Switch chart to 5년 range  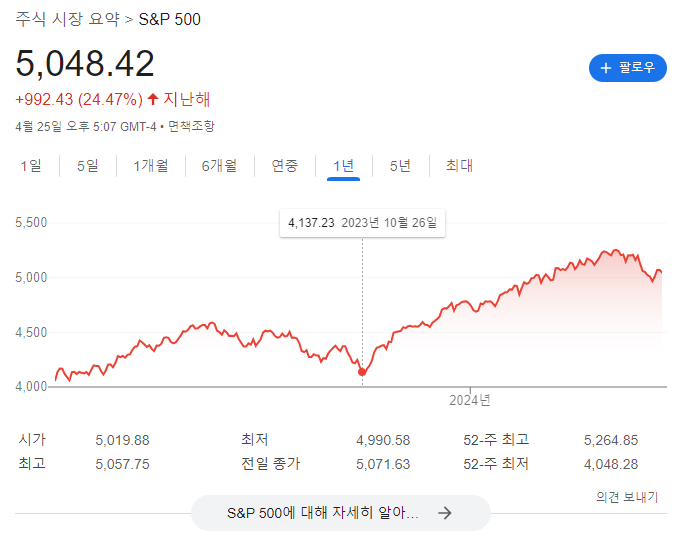[x=400, y=166]
